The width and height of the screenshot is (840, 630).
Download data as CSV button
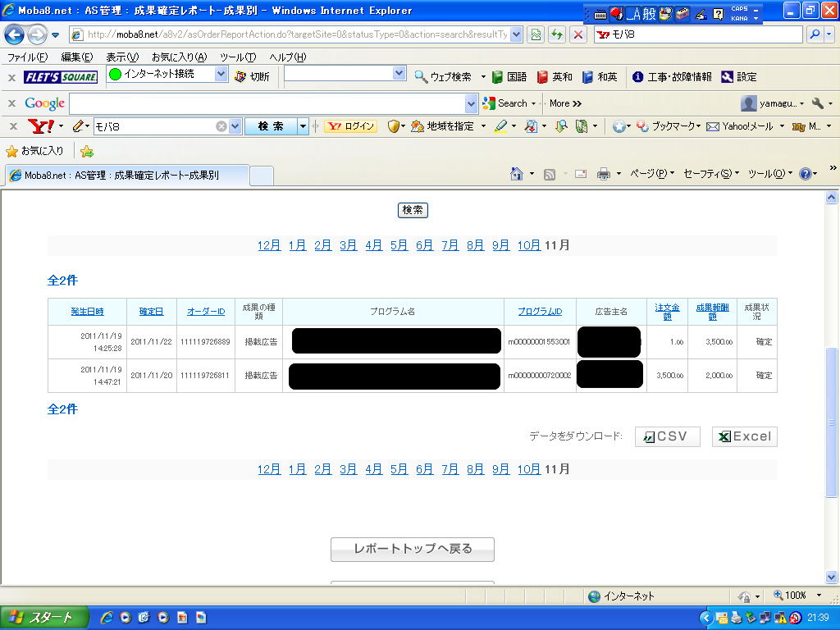[x=668, y=436]
